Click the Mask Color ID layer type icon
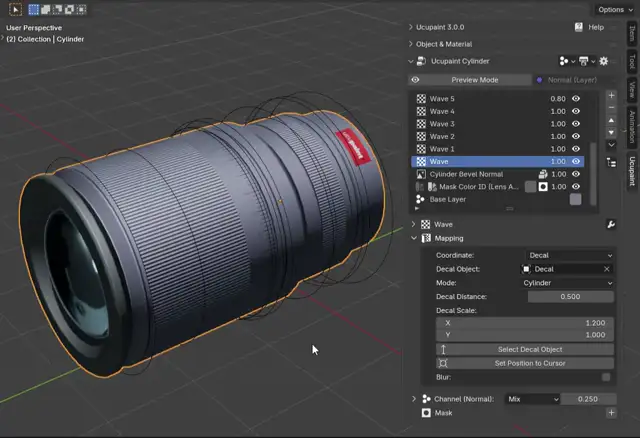 (432, 187)
